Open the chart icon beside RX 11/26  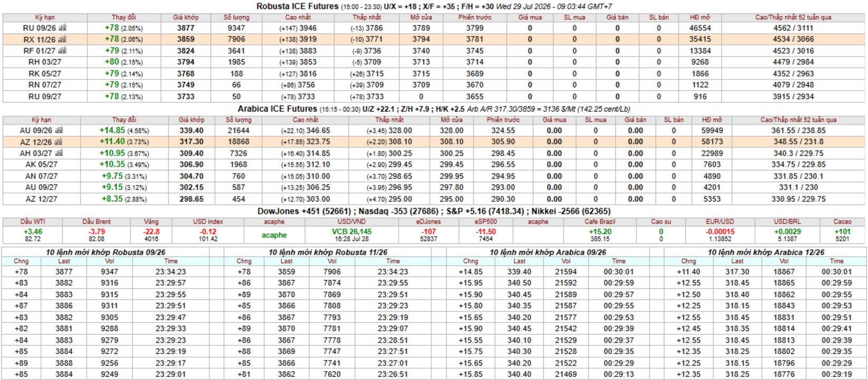[62, 40]
